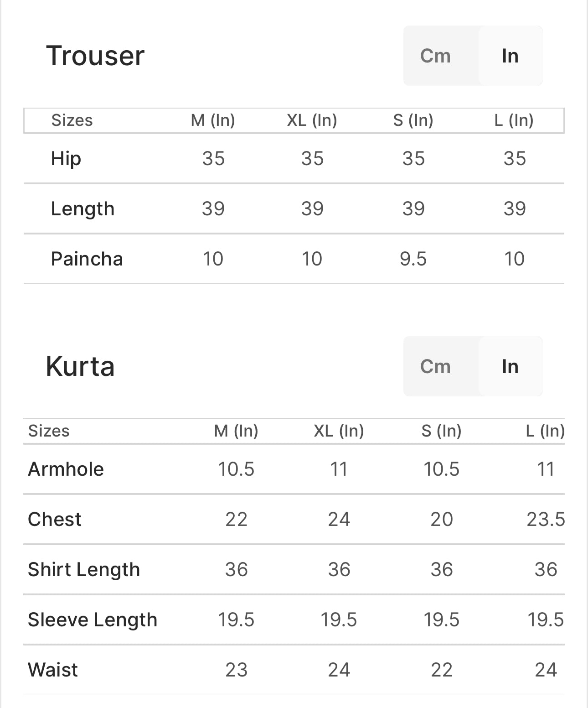
Task: Select the Armhole row label
Action: (x=66, y=469)
